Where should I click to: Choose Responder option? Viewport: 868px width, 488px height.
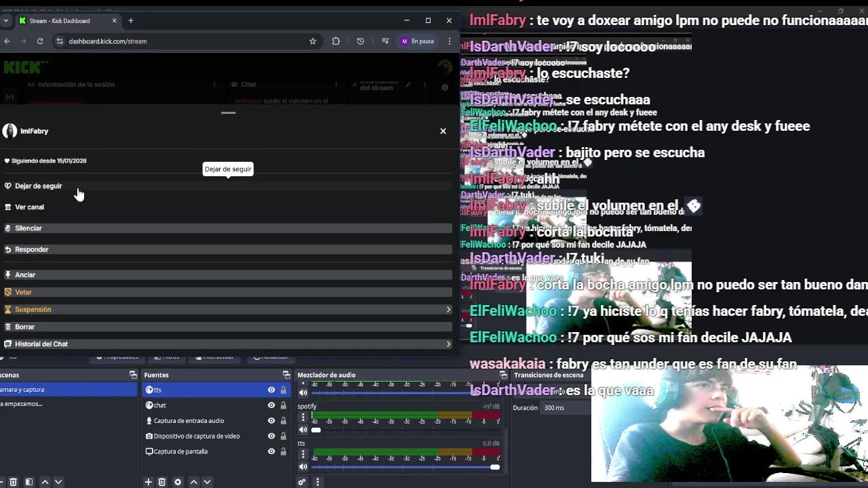click(x=226, y=249)
